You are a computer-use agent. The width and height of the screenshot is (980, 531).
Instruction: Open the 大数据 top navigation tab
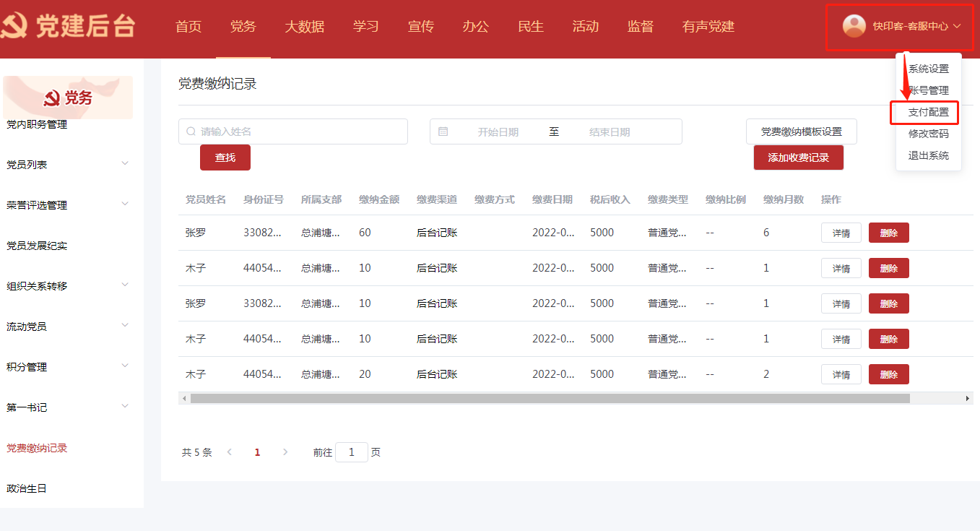pos(304,27)
